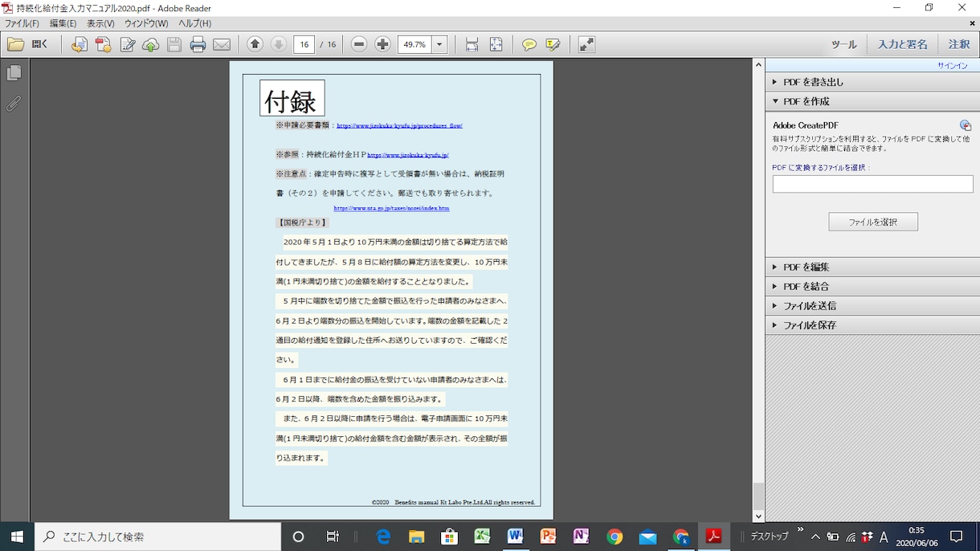Click the fit one full page icon
This screenshot has width=980, height=551.
coord(496,45)
